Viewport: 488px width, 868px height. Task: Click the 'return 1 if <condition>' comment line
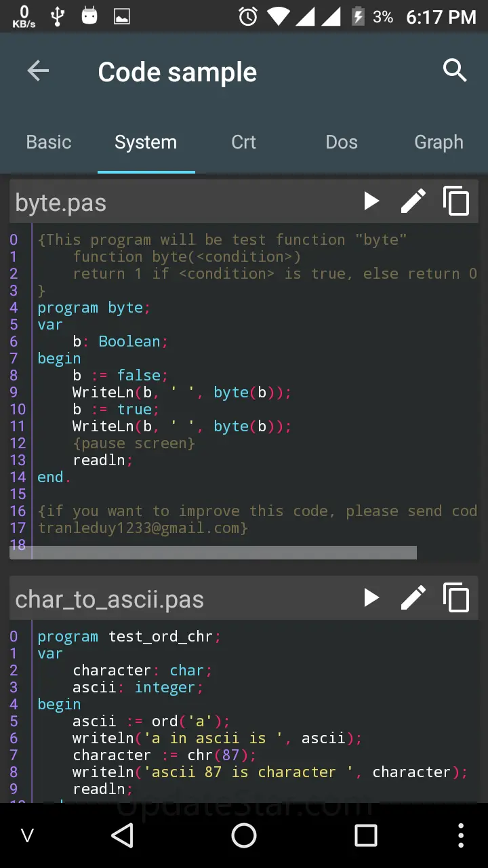275,274
